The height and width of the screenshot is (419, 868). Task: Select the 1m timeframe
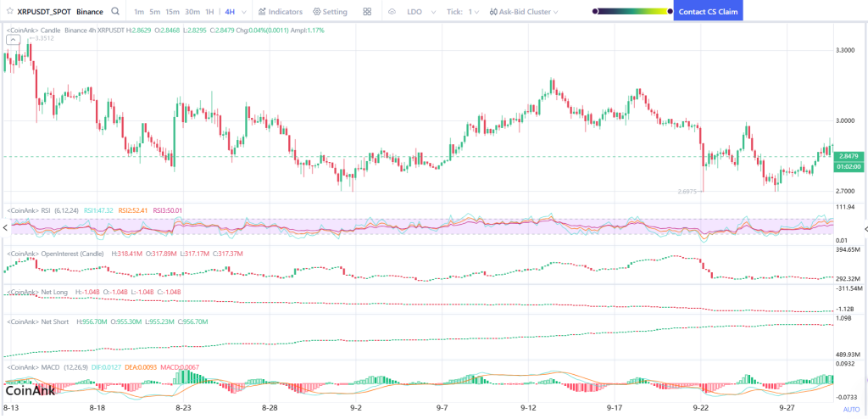(x=139, y=12)
